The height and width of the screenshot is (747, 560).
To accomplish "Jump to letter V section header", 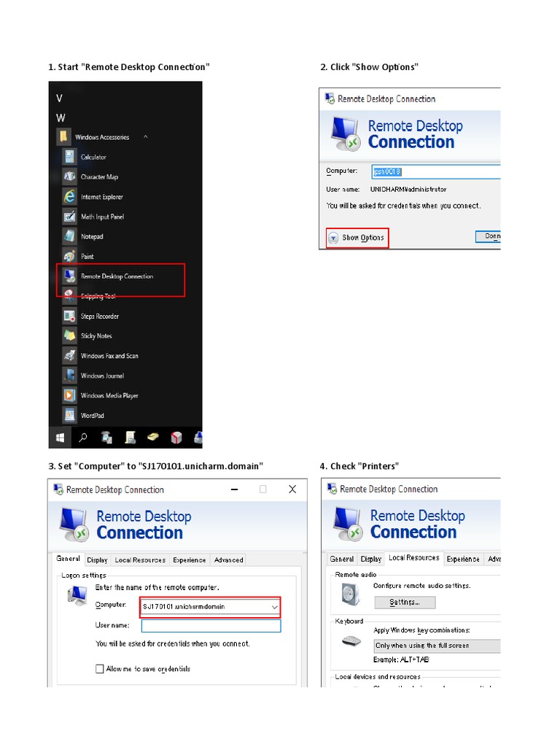I will 60,98.
